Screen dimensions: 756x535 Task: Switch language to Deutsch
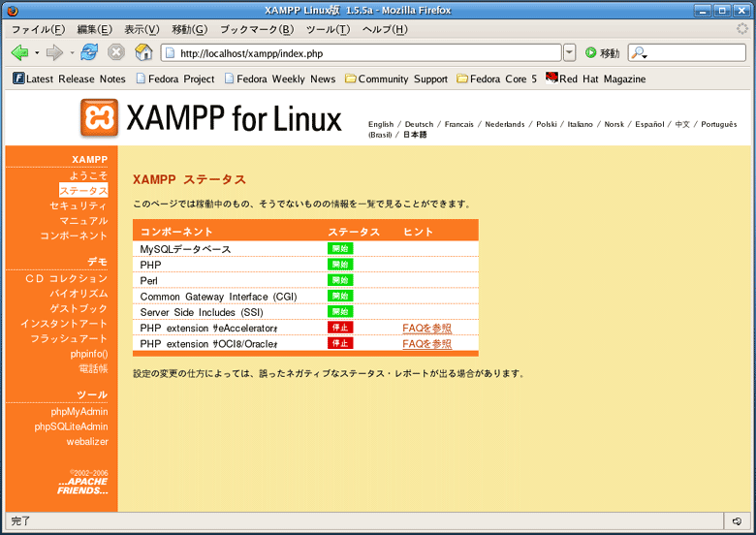419,124
